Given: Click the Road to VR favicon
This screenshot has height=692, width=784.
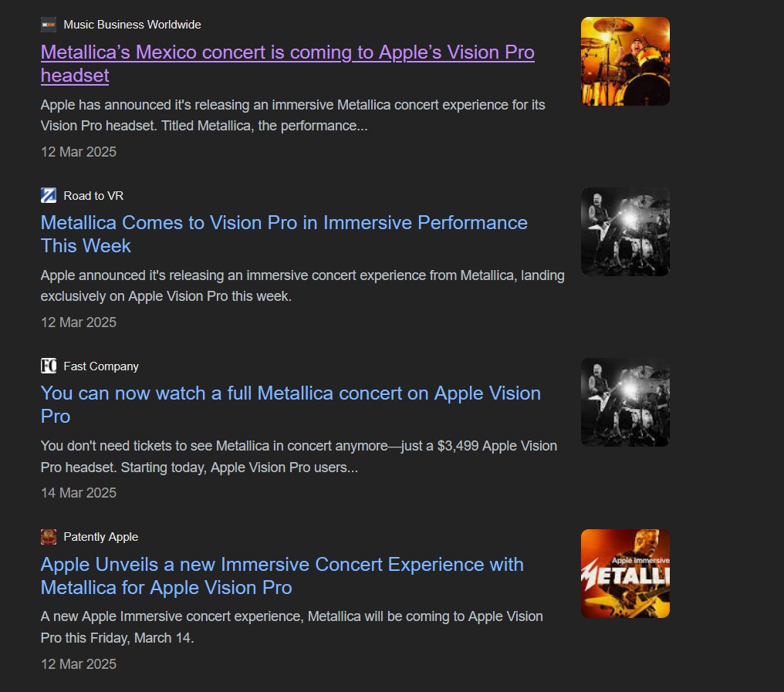Looking at the screenshot, I should 49,195.
